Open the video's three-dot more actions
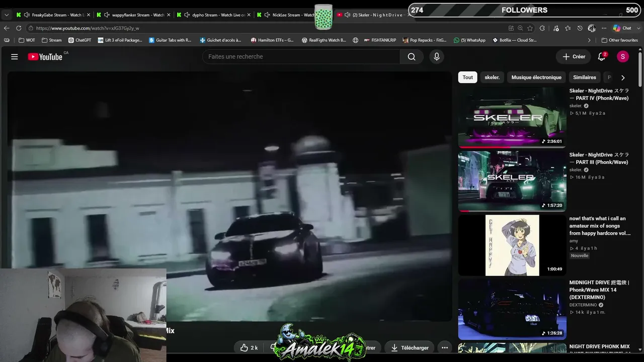Screen dimensions: 644x362 coord(445,347)
